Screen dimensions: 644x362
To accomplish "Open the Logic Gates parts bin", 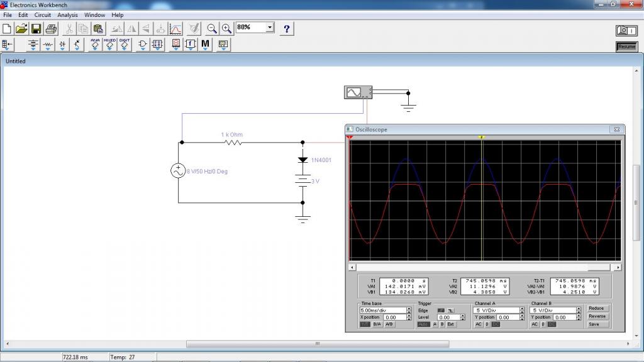I will click(x=143, y=45).
